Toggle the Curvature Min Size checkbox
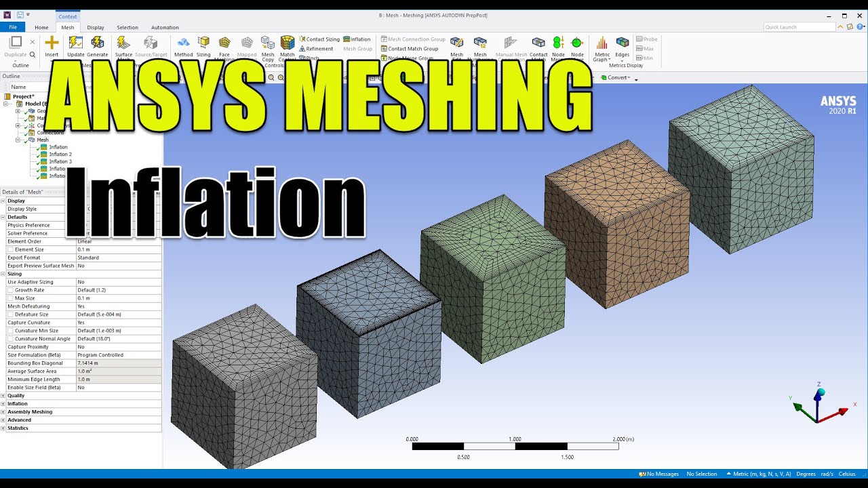 10,331
